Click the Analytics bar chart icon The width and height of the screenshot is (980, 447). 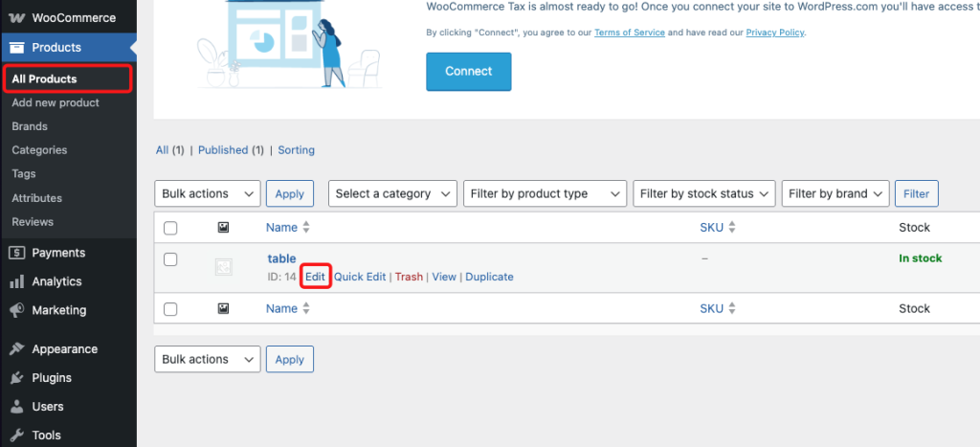pyautogui.click(x=17, y=281)
